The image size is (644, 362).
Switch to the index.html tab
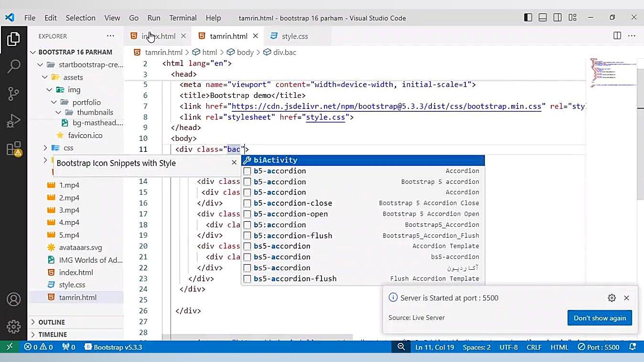(x=158, y=36)
